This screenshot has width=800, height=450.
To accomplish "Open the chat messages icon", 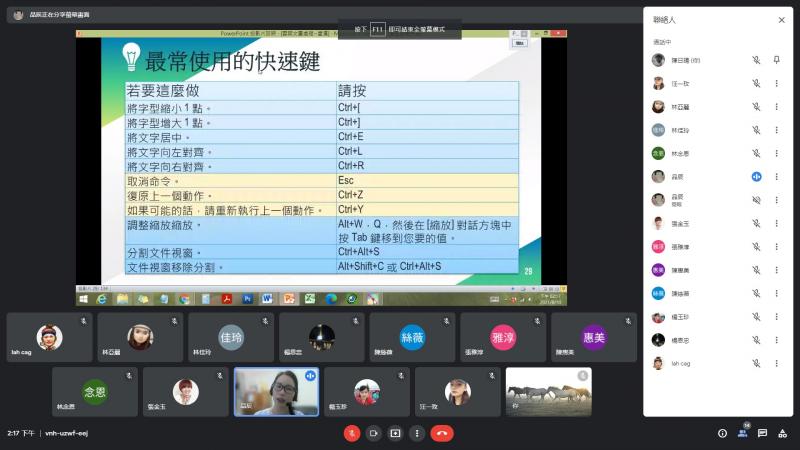I will [x=762, y=433].
